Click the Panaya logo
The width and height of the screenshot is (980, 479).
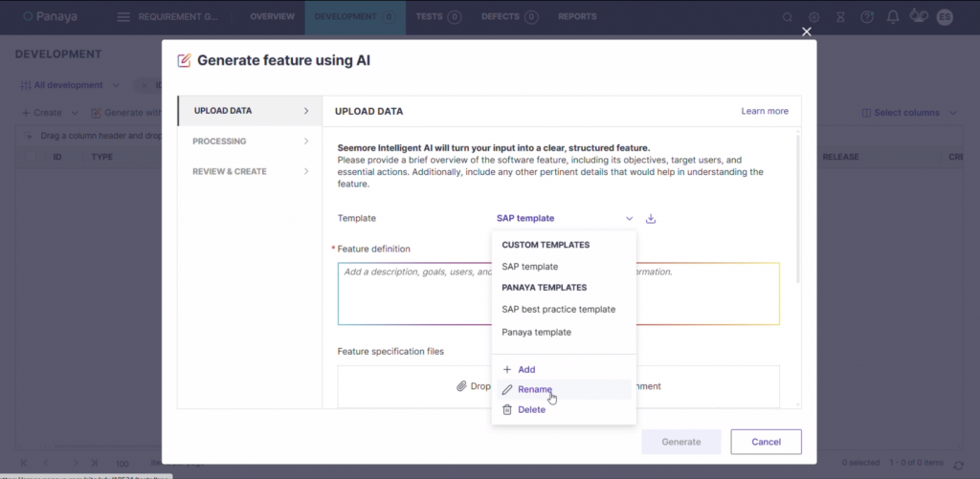click(50, 17)
